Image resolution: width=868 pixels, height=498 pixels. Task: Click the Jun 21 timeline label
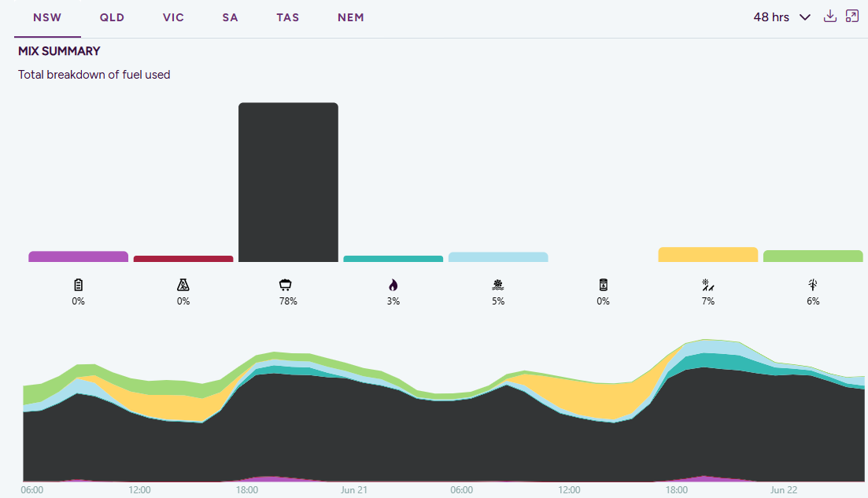pyautogui.click(x=354, y=490)
